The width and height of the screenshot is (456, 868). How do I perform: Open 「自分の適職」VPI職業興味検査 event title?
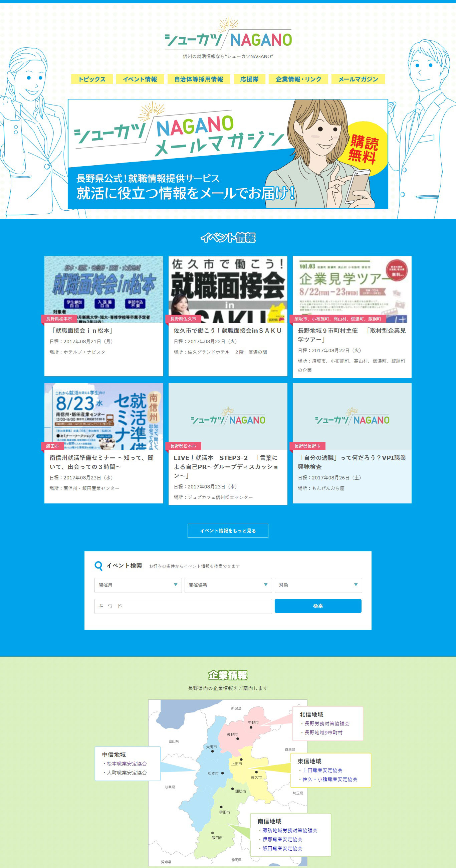click(352, 462)
